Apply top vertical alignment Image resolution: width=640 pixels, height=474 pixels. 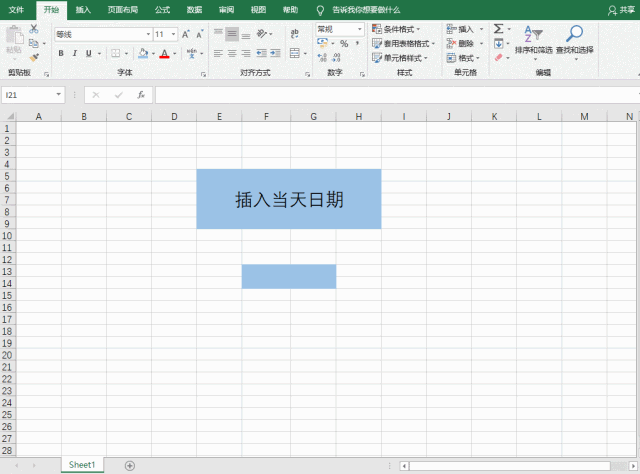point(218,33)
